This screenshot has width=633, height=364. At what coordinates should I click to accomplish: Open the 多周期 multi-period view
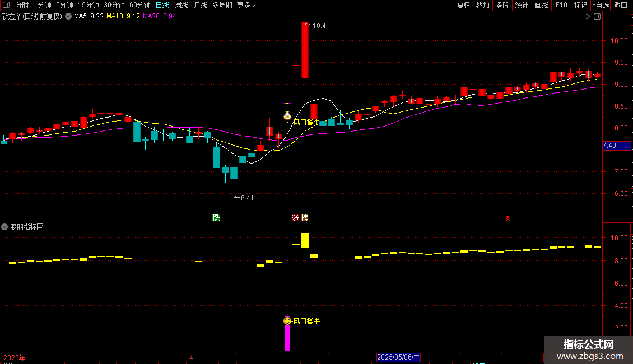coord(222,5)
